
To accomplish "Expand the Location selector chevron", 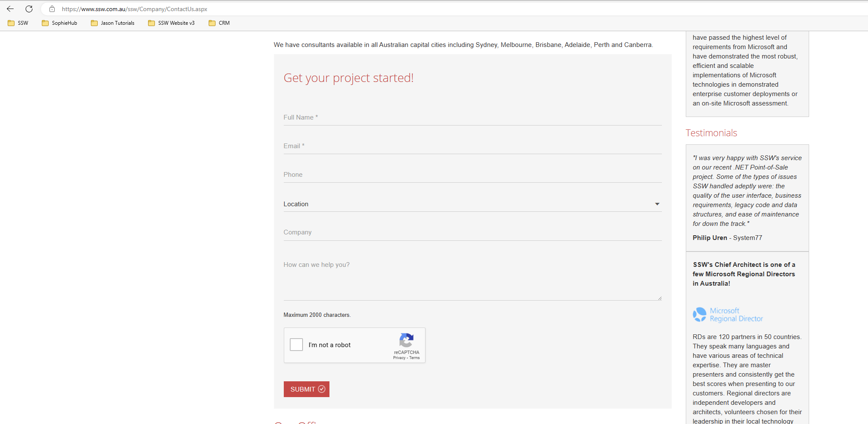I will tap(658, 204).
